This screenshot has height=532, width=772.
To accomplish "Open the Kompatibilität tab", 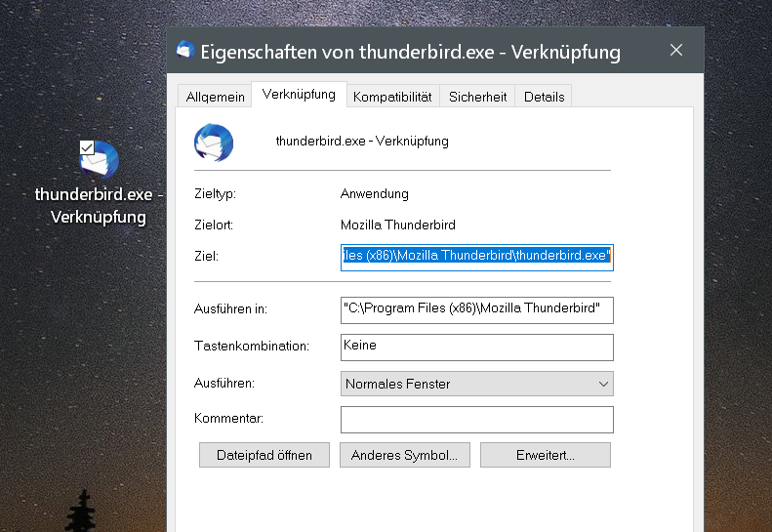I will coord(392,97).
